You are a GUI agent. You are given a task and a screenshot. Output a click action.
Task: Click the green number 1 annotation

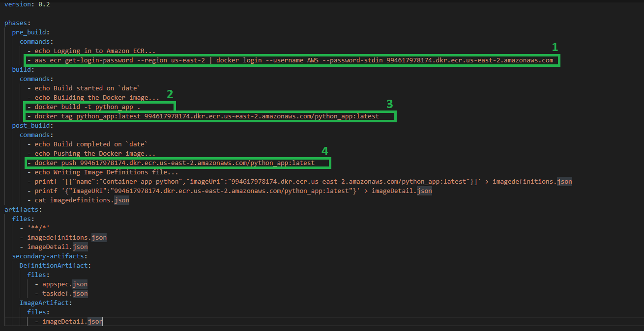tap(555, 47)
